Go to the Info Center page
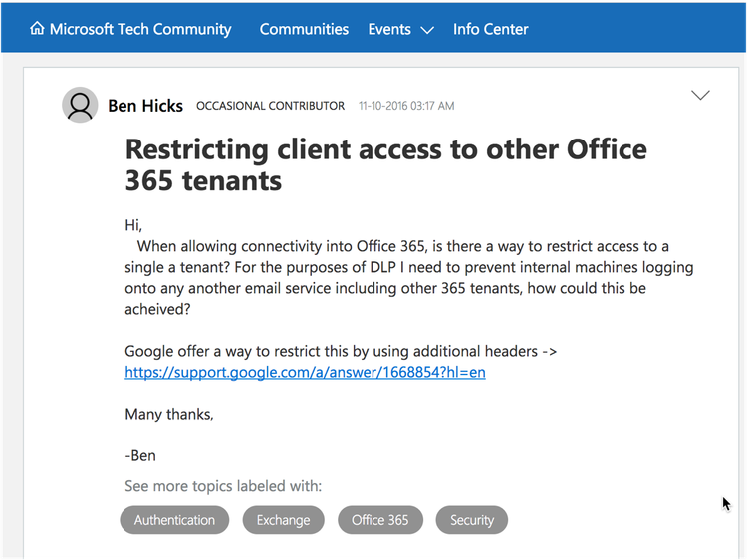 coord(491,29)
